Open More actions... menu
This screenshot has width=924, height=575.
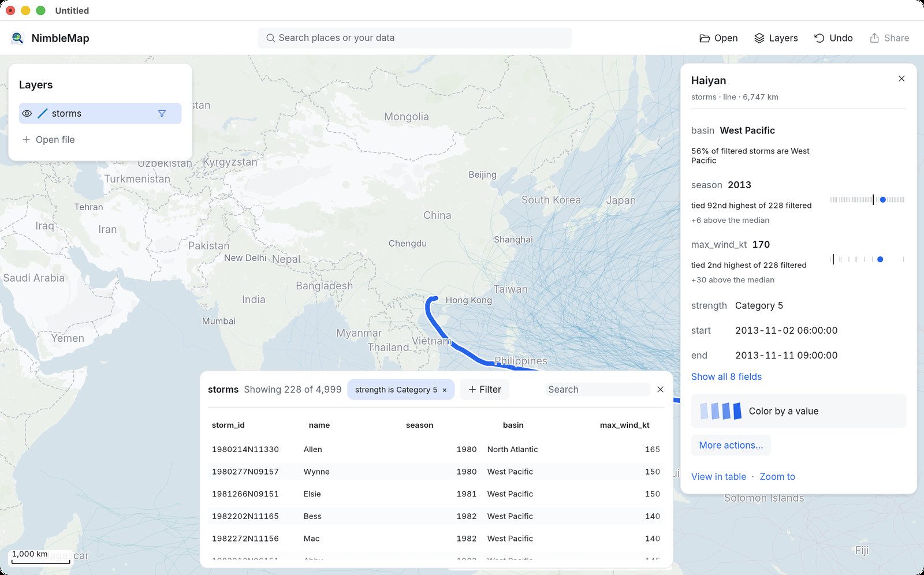(731, 445)
